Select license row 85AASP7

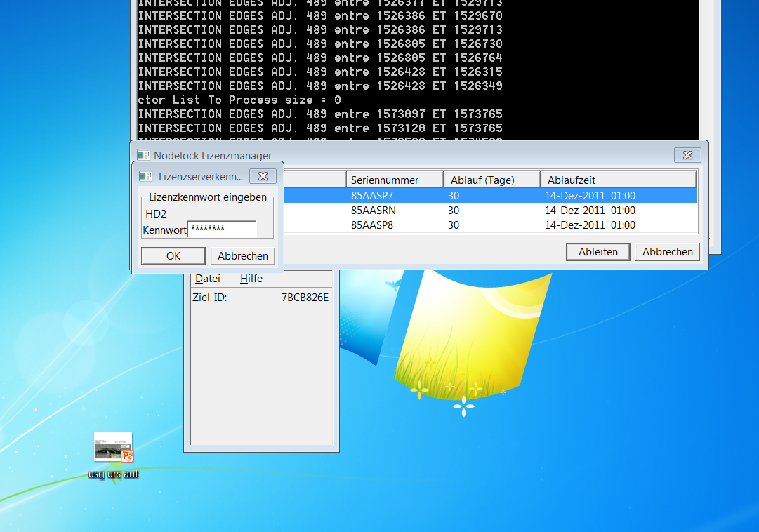point(490,196)
